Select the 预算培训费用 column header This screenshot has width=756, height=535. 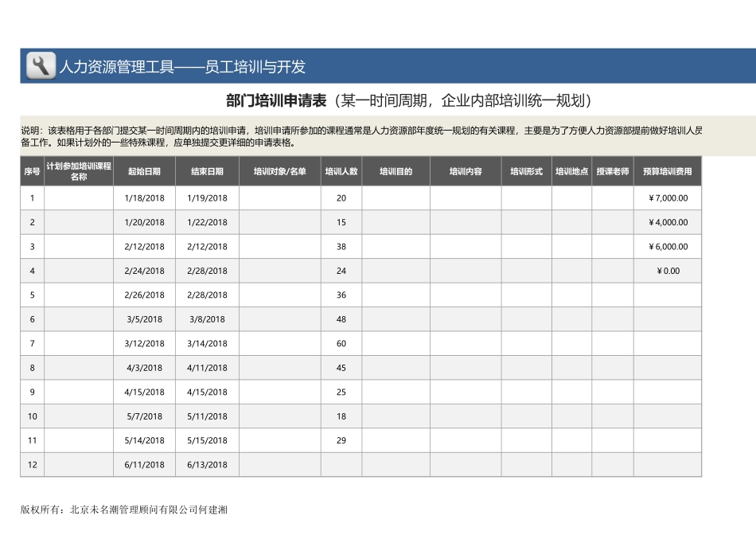(668, 171)
